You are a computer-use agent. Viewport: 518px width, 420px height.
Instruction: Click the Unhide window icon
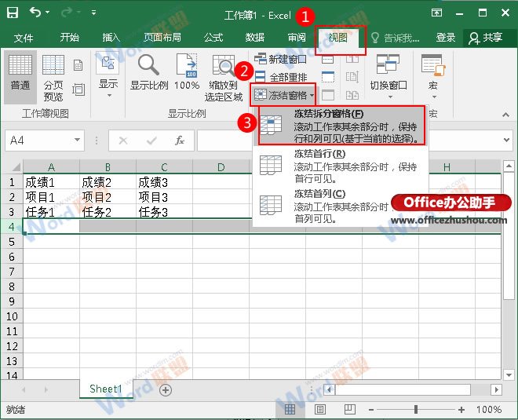[328, 95]
